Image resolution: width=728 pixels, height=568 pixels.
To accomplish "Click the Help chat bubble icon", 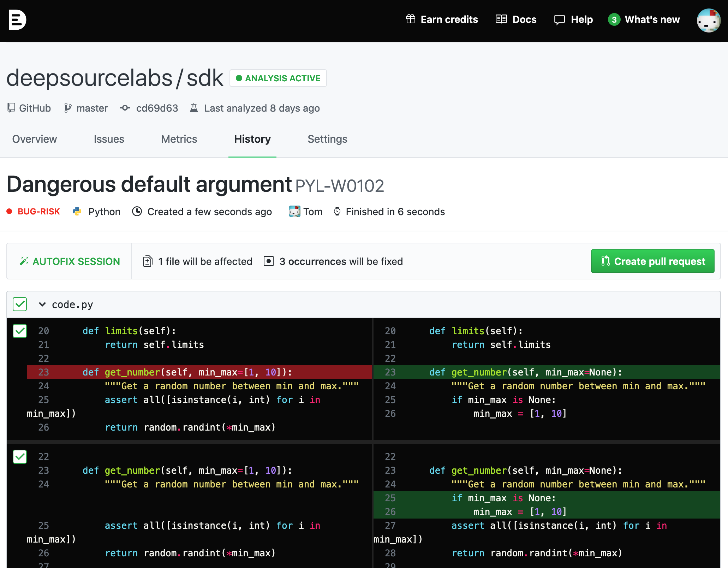I will coord(559,20).
